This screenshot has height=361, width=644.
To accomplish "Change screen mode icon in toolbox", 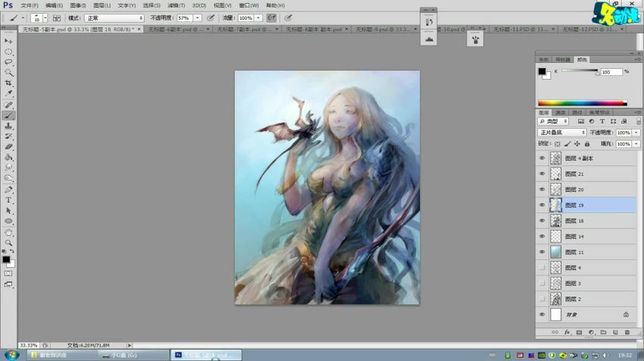I will pyautogui.click(x=8, y=284).
